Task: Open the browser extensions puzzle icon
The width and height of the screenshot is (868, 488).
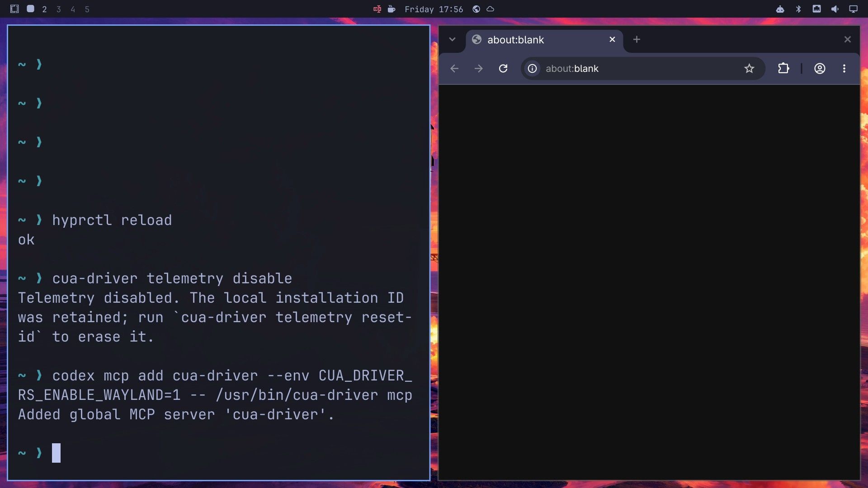Action: point(783,68)
